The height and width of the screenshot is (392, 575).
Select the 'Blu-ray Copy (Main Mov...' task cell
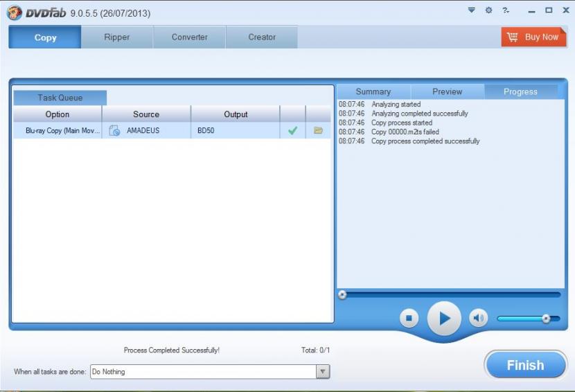coord(57,130)
